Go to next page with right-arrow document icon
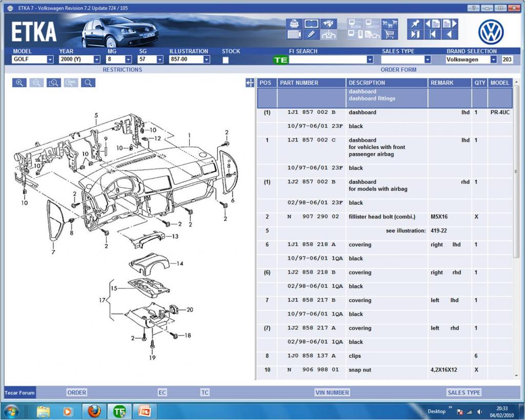The image size is (525, 420). tap(450, 24)
